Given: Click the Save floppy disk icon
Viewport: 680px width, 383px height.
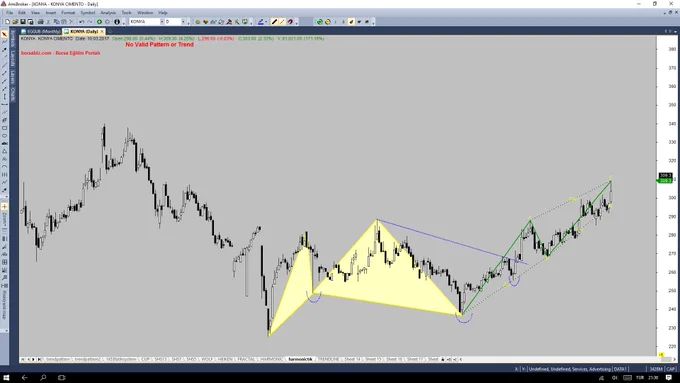Looking at the screenshot, I should (23, 22).
